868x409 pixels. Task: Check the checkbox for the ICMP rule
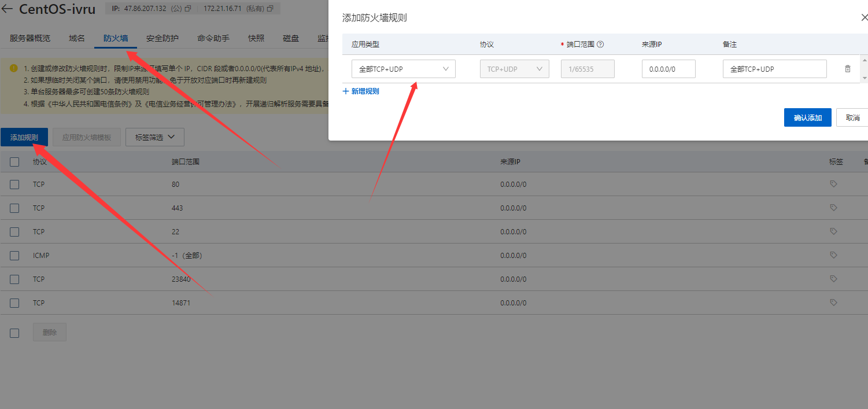pos(14,256)
